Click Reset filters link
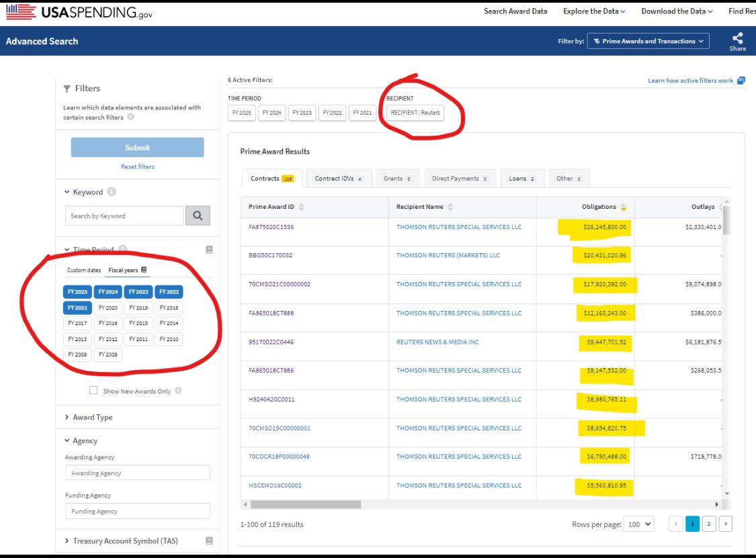 click(x=137, y=167)
